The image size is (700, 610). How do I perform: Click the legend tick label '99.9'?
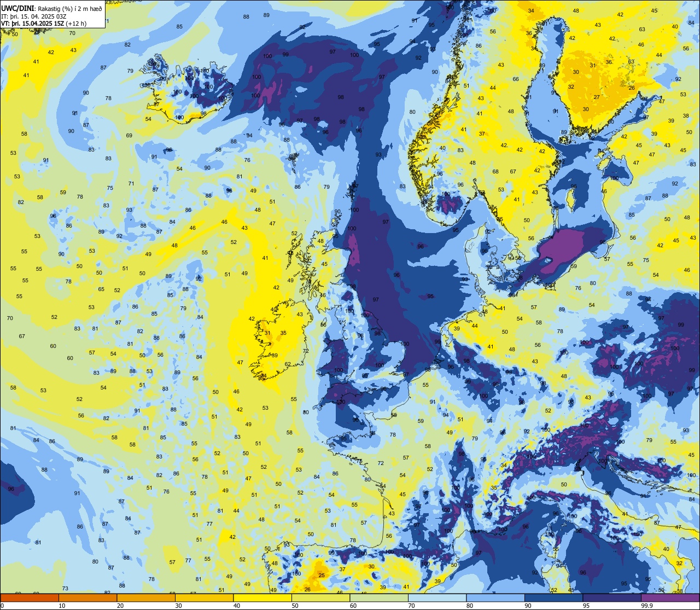point(647,606)
